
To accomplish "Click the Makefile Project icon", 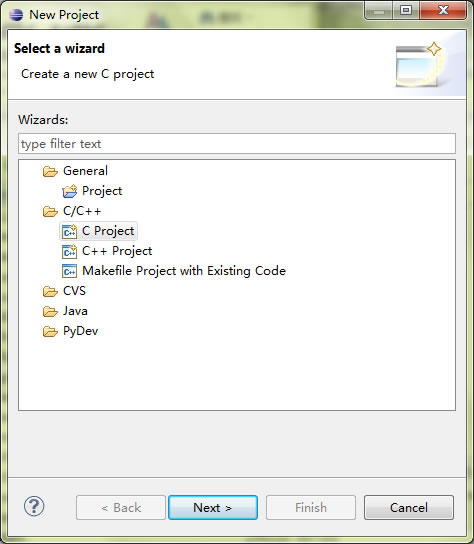I will [69, 271].
